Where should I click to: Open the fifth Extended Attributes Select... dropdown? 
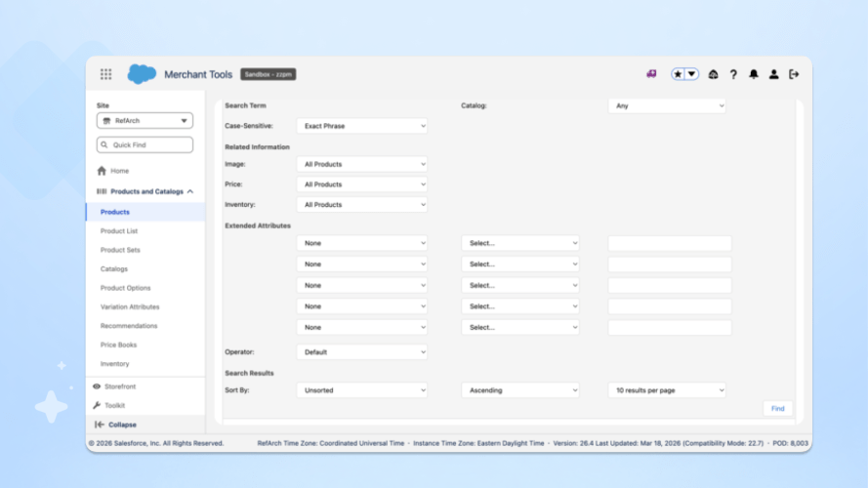(520, 328)
